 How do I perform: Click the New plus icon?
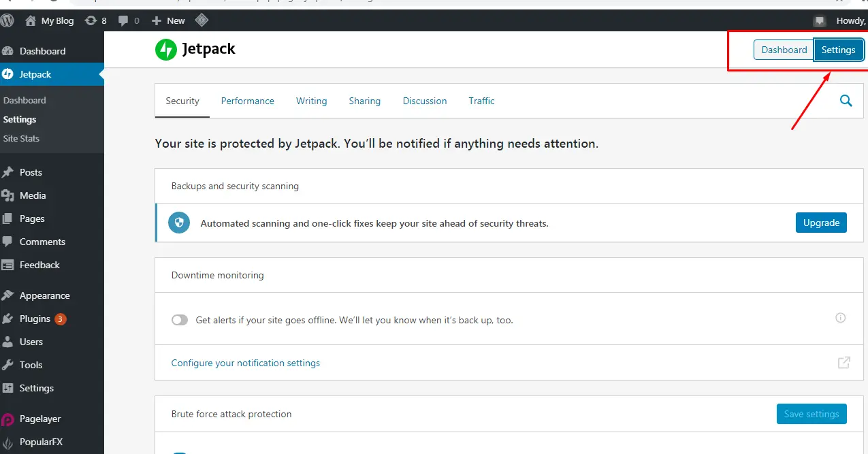(x=156, y=20)
